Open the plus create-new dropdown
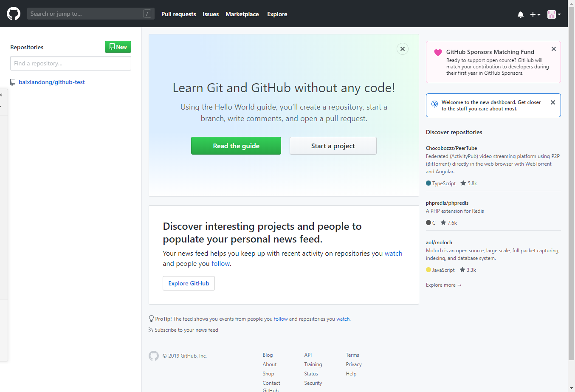The height and width of the screenshot is (392, 575). pyautogui.click(x=535, y=14)
